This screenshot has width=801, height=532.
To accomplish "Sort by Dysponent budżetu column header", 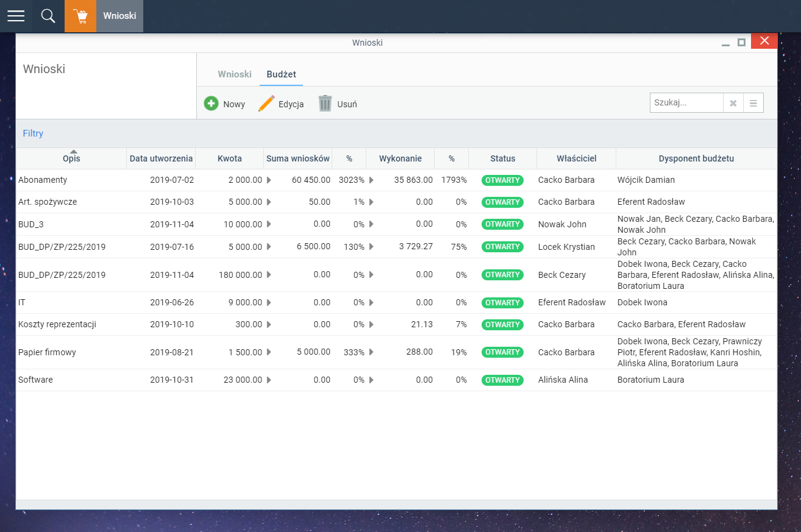I will (696, 158).
